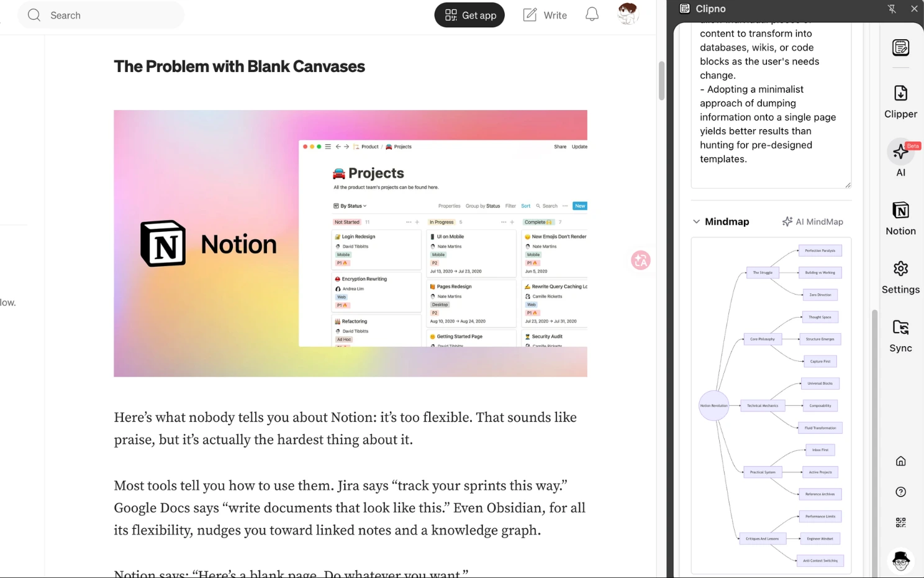Click the Perfection Paralysis node
This screenshot has width=924, height=578.
[x=820, y=250]
